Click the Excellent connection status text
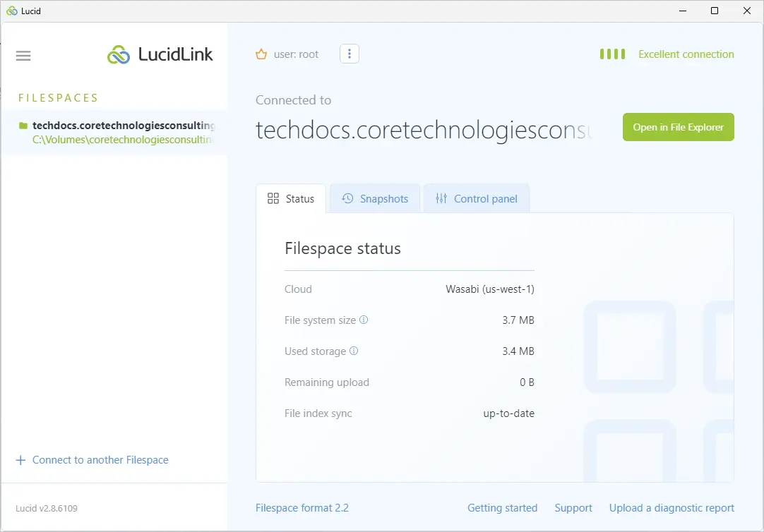The image size is (764, 532). tap(686, 54)
